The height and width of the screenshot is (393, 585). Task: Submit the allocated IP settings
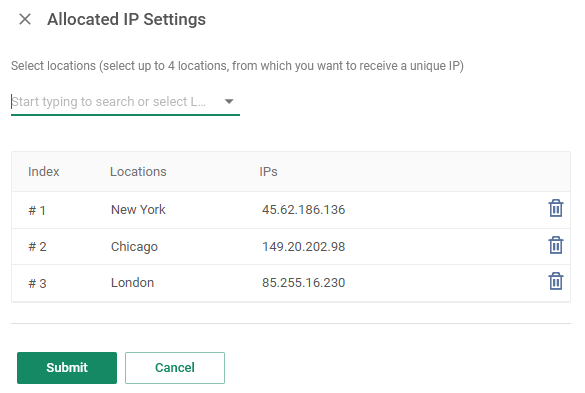point(67,368)
